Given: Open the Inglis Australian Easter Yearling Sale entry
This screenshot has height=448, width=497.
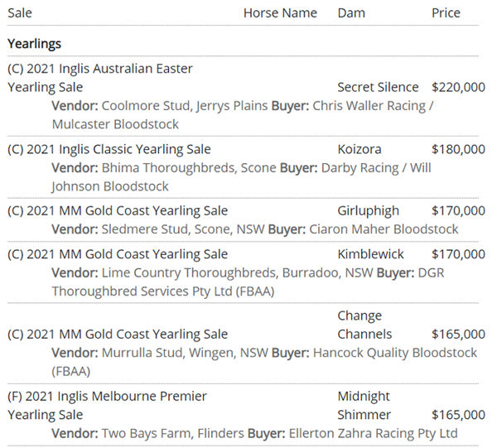Looking at the screenshot, I should click(99, 77).
